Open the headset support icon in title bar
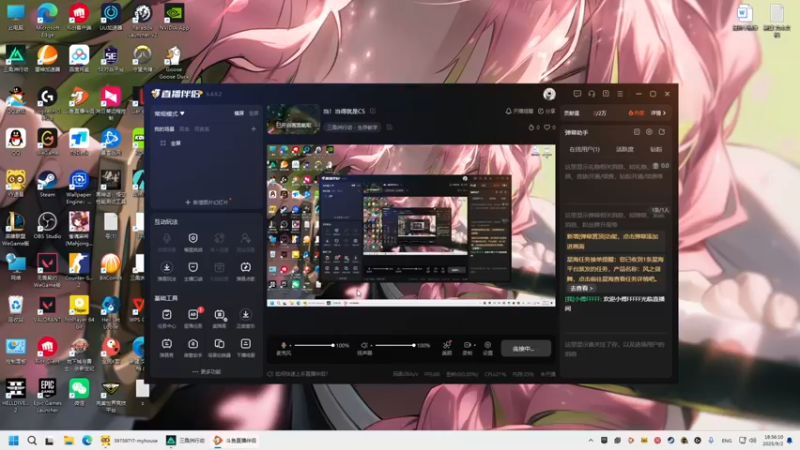 pos(592,94)
